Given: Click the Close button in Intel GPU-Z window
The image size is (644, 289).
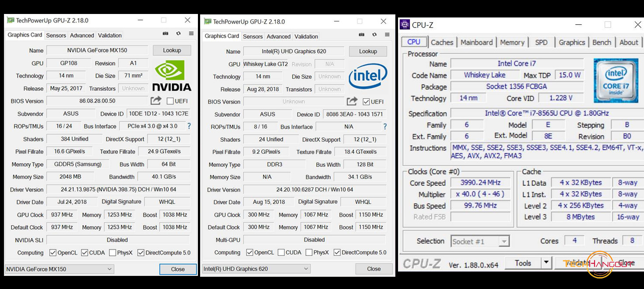Looking at the screenshot, I should coord(374,268).
